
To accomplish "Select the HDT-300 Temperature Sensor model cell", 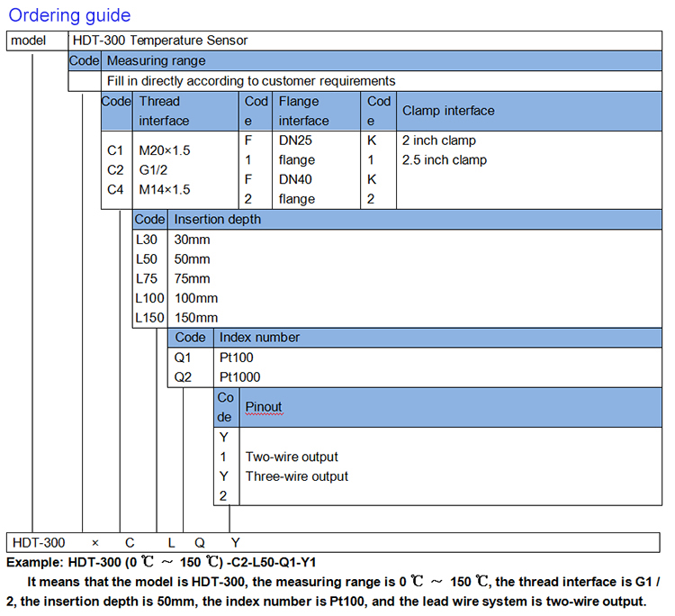I will point(365,41).
